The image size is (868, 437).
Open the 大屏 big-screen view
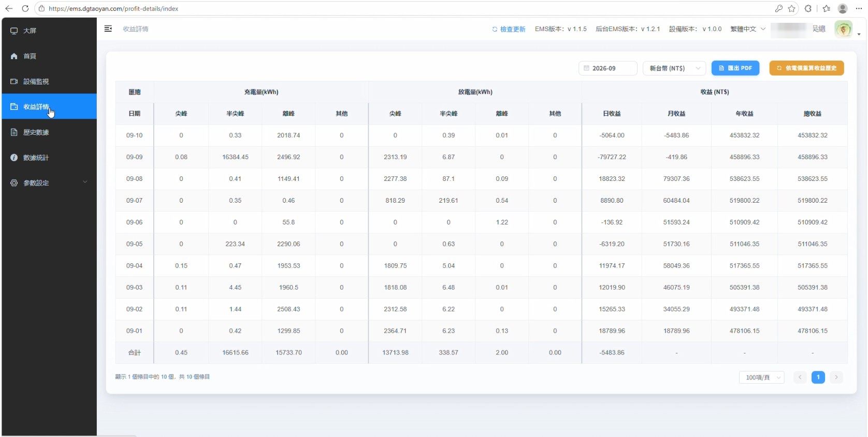tap(49, 31)
